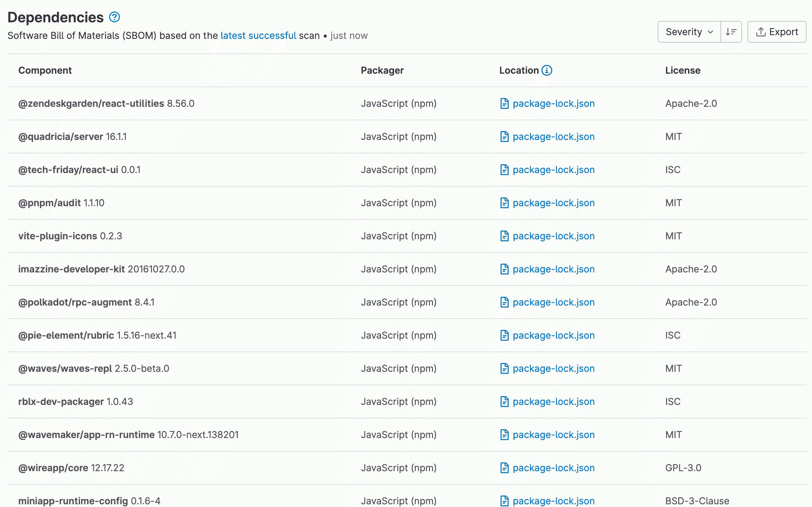Viewport: 812px width, 507px height.
Task: Click the Export button
Action: pyautogui.click(x=777, y=31)
